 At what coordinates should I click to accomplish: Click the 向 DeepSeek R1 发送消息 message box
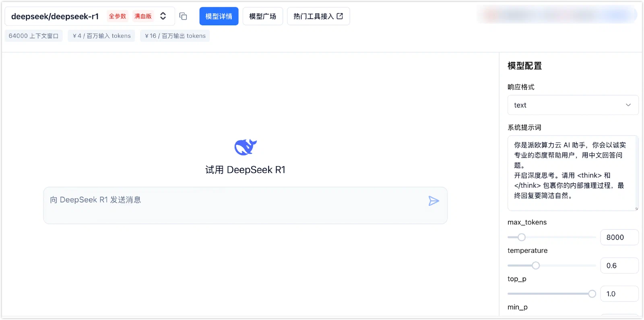coord(245,205)
